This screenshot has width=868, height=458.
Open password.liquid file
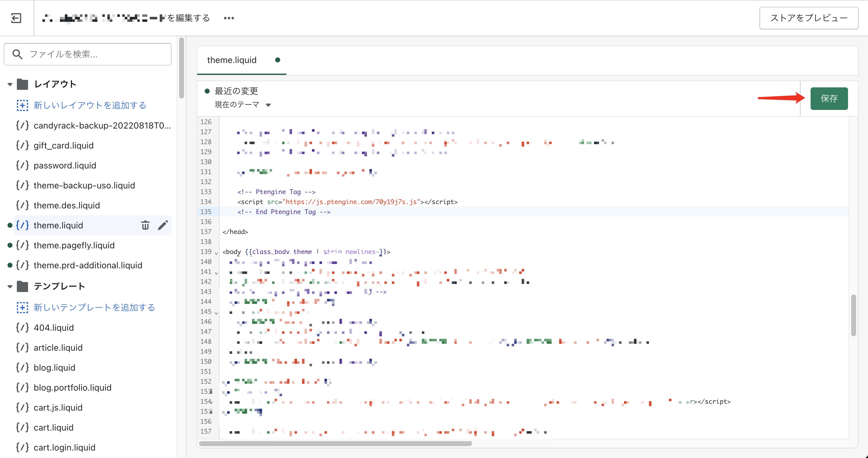[65, 165]
